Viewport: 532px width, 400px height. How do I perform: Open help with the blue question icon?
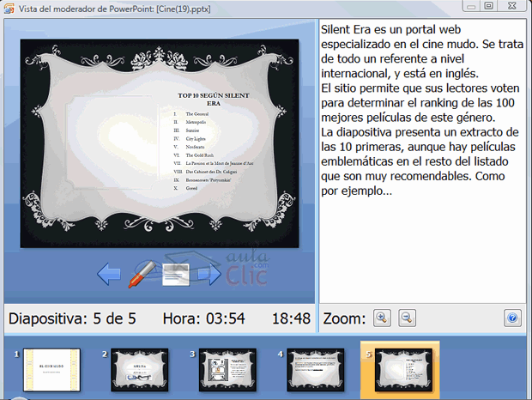click(x=513, y=318)
